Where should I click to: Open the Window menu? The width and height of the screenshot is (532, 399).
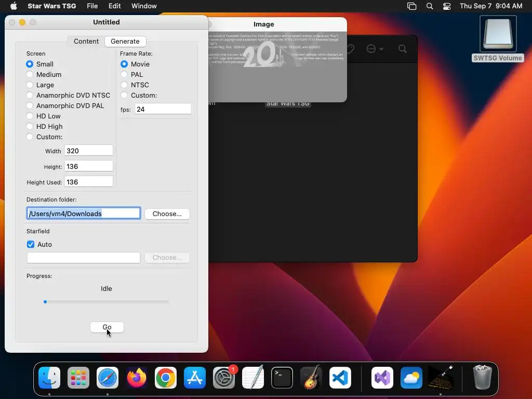144,6
